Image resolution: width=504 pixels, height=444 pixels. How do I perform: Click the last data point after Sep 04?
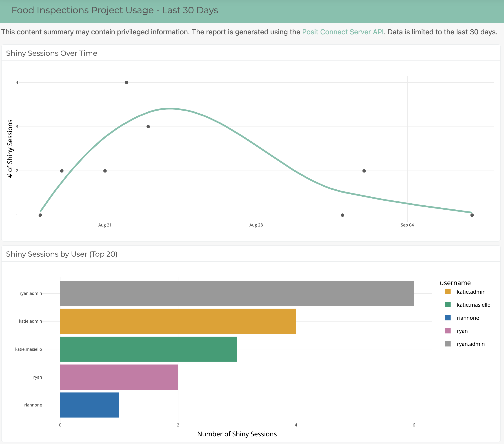click(472, 215)
